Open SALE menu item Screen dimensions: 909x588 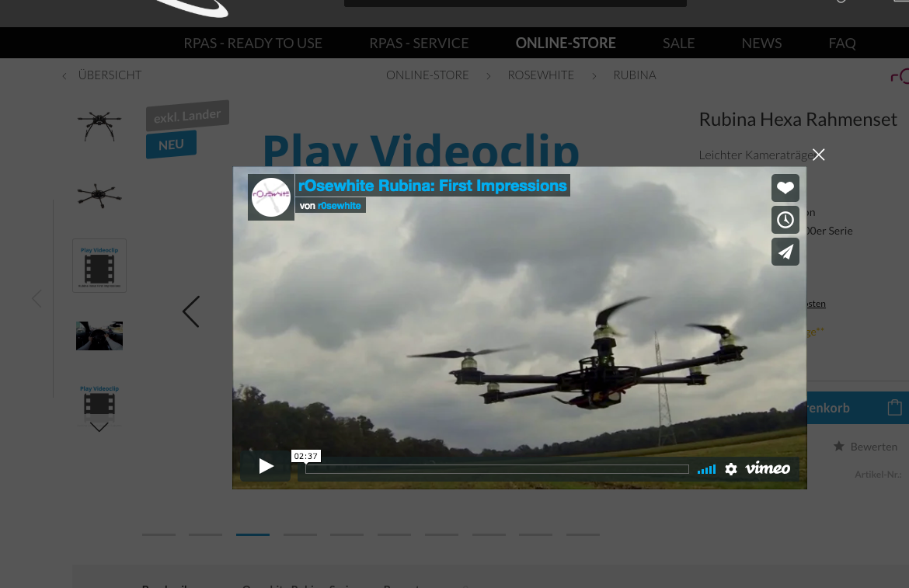coord(679,43)
